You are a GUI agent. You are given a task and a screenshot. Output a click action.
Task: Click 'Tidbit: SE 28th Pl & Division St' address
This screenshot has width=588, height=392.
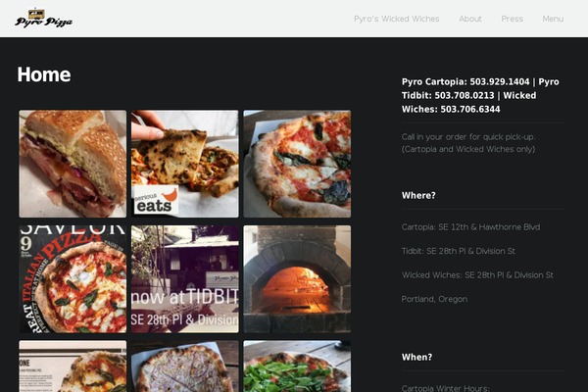[459, 251]
